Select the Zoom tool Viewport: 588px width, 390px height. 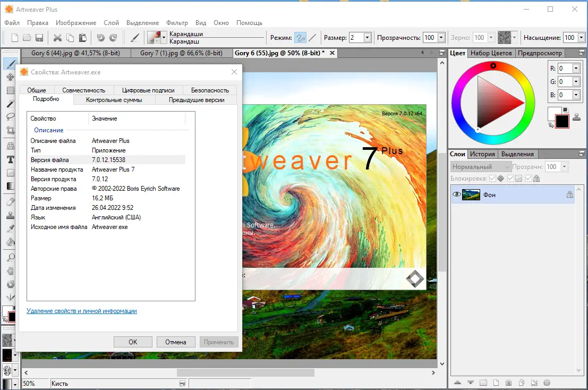11,258
